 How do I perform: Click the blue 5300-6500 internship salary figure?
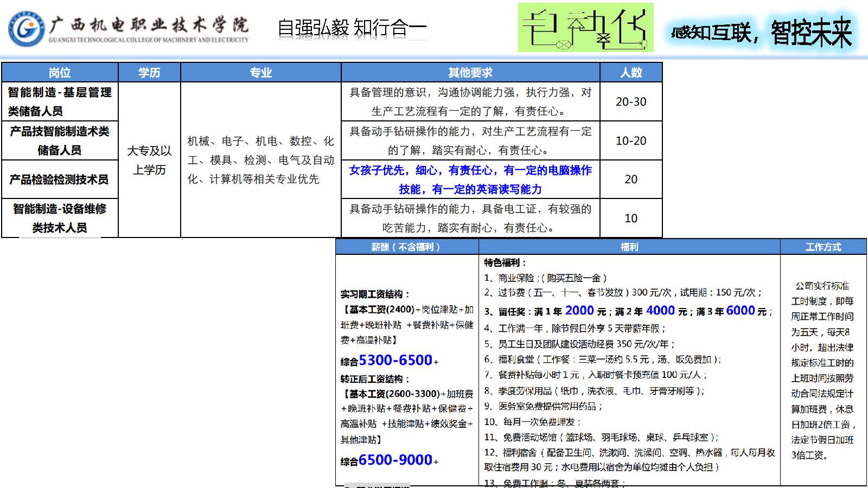(395, 360)
